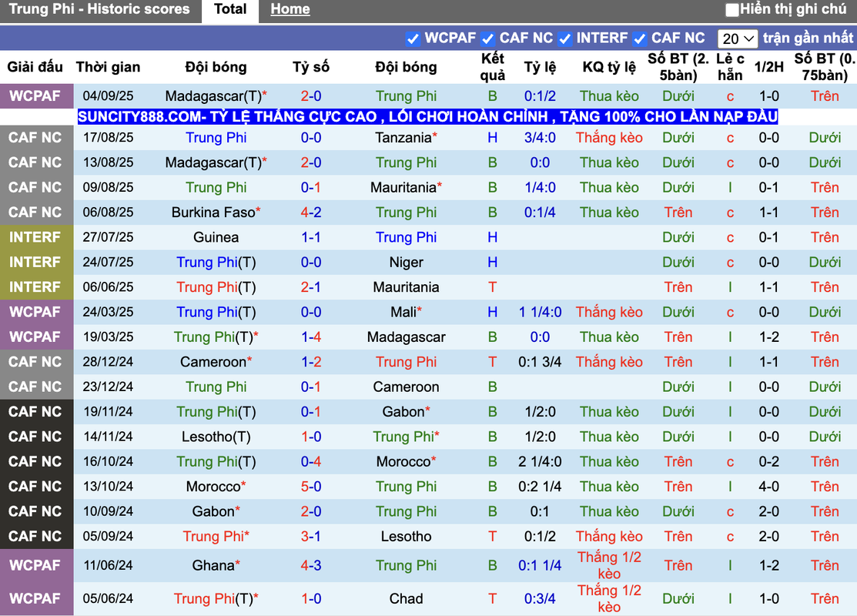Open the 5-0 score on 13/10/24

(x=311, y=487)
